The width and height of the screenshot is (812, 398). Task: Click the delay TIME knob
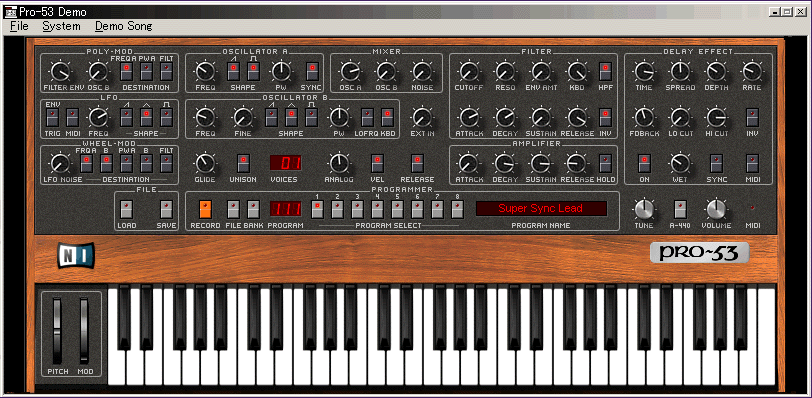[x=644, y=71]
